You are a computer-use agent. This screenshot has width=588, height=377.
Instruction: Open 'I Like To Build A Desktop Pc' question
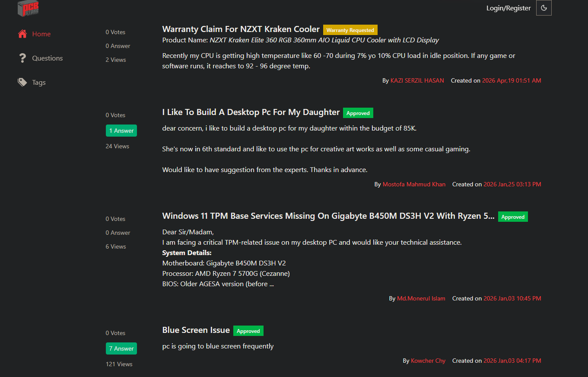251,112
